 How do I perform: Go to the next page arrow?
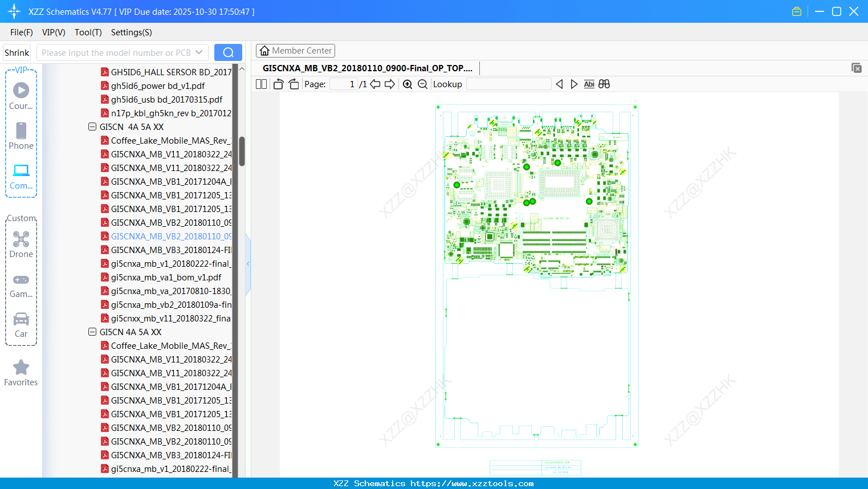coord(390,84)
